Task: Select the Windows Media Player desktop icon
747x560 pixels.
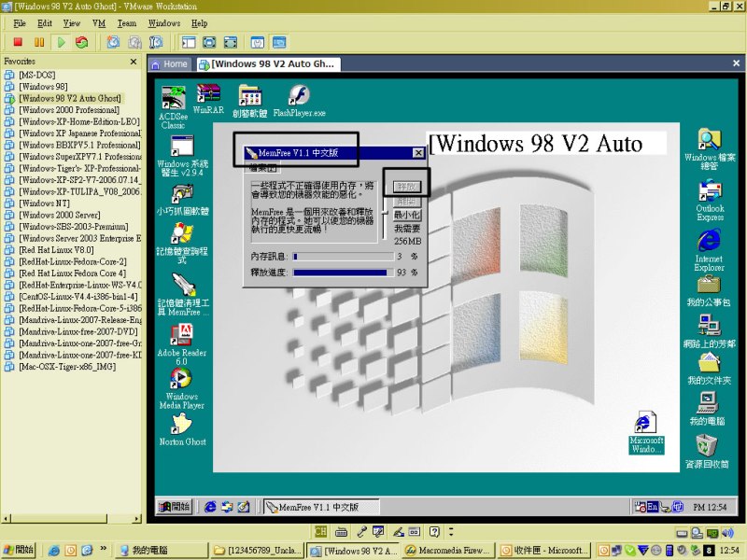Action: 181,388
